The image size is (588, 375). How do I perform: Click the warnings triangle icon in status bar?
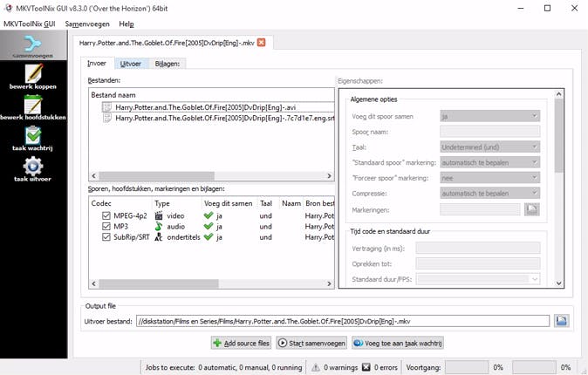point(316,367)
